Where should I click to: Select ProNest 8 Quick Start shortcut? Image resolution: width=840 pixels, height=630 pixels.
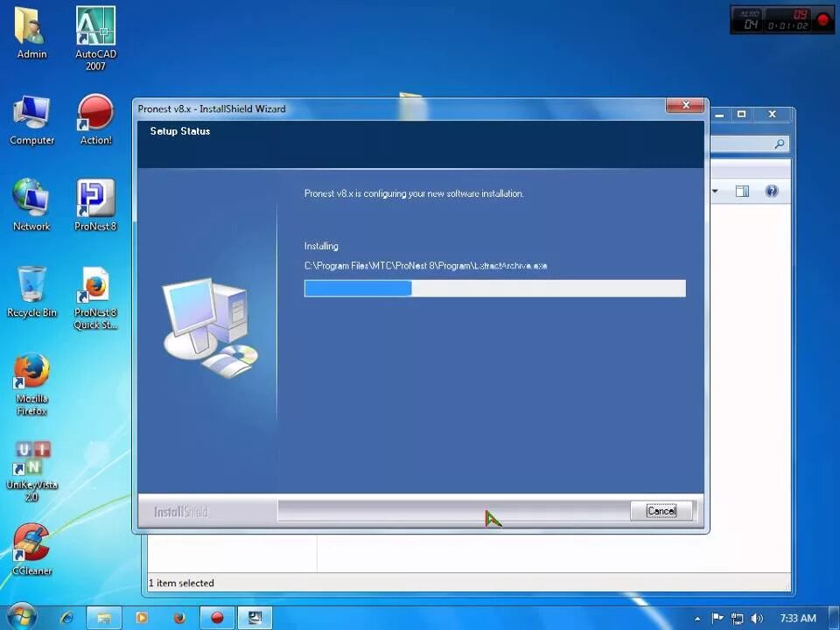[x=95, y=297]
